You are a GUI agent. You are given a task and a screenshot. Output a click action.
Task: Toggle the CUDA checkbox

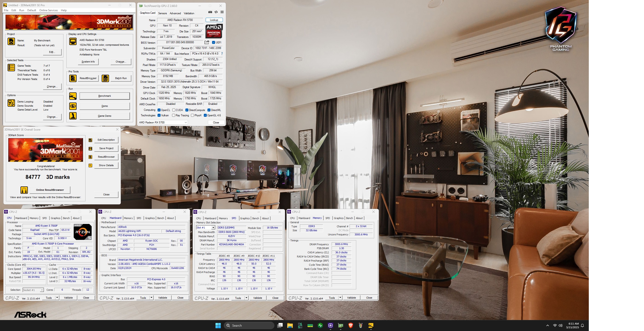[x=173, y=110]
